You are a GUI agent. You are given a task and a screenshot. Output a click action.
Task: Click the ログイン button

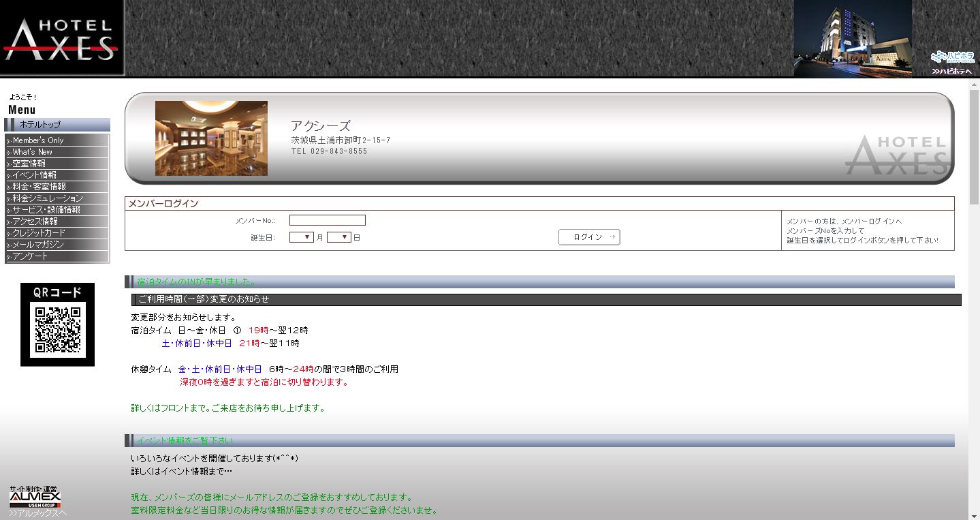[x=589, y=237]
